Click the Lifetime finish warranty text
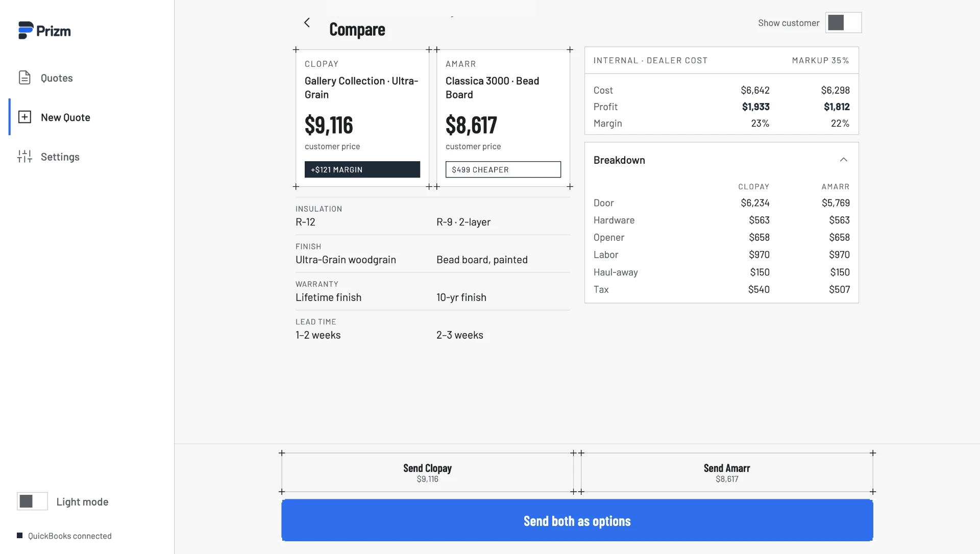The image size is (980, 554). tap(328, 297)
